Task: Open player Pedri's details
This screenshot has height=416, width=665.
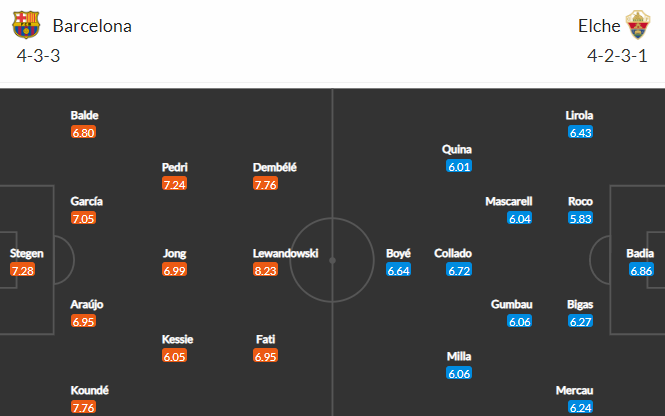Action: click(x=174, y=167)
